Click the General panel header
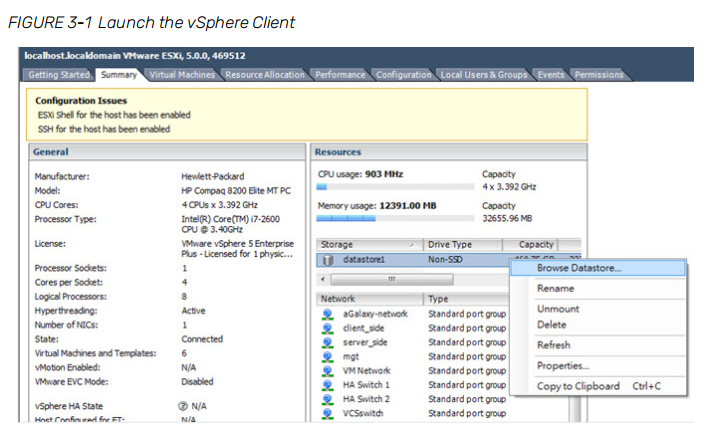This screenshot has height=442, width=709. click(x=167, y=152)
